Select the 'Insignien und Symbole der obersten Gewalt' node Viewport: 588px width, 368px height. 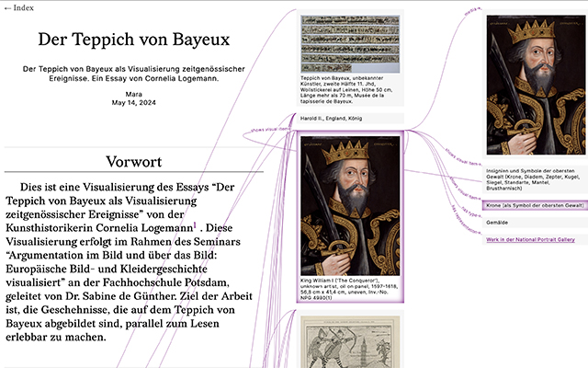[x=535, y=179]
